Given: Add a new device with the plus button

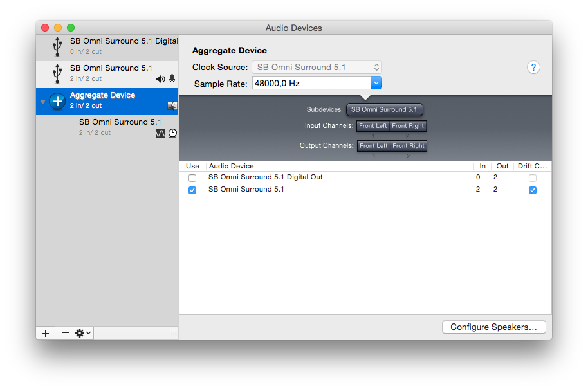Looking at the screenshot, I should point(46,333).
